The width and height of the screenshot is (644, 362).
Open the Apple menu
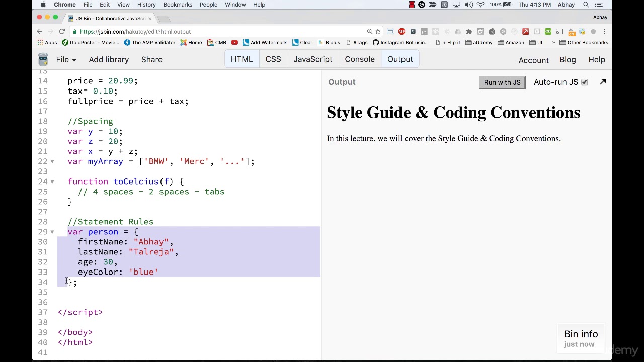click(x=43, y=5)
